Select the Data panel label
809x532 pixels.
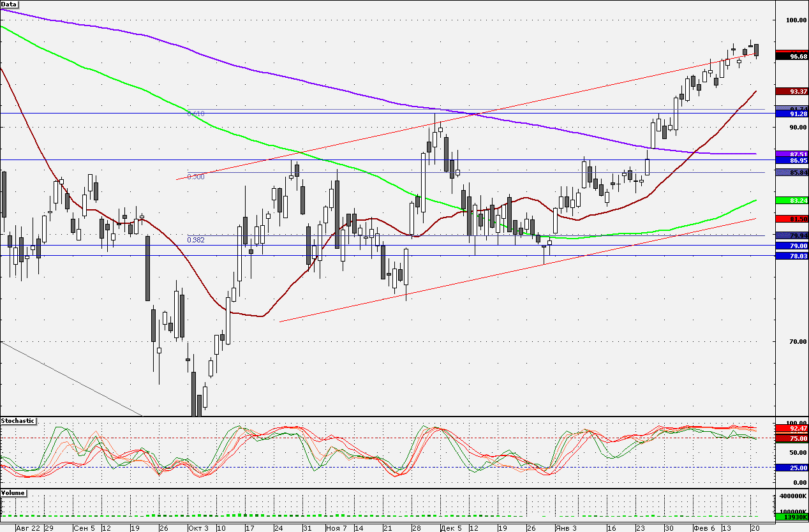click(9, 4)
